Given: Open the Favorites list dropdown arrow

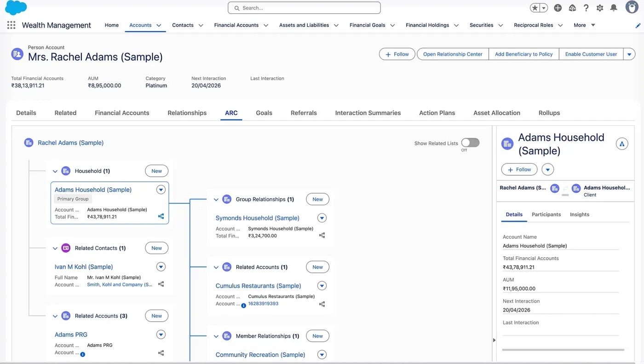Looking at the screenshot, I should 544,8.
